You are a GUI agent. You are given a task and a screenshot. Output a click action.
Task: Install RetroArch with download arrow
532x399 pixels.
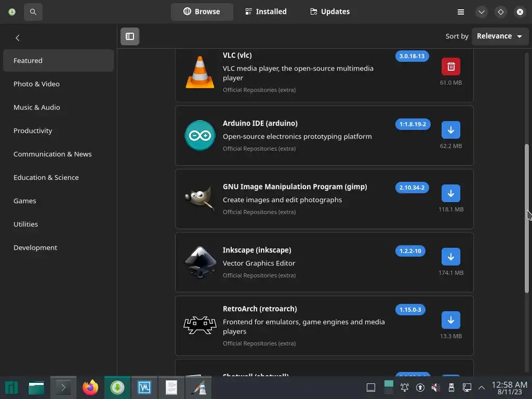click(450, 320)
